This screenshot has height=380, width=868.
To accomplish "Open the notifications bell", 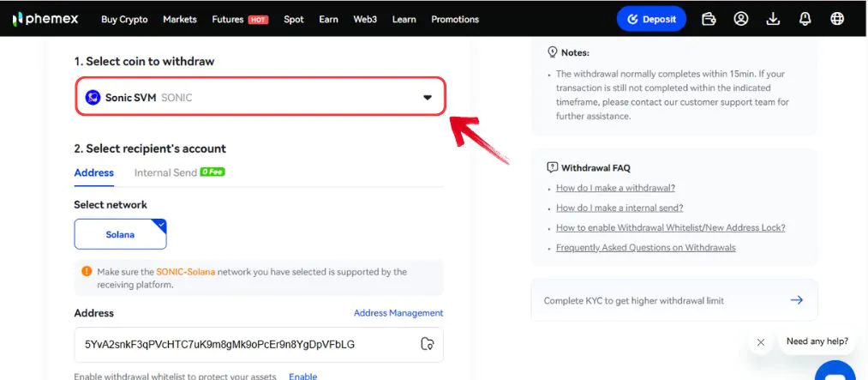I will coord(805,19).
